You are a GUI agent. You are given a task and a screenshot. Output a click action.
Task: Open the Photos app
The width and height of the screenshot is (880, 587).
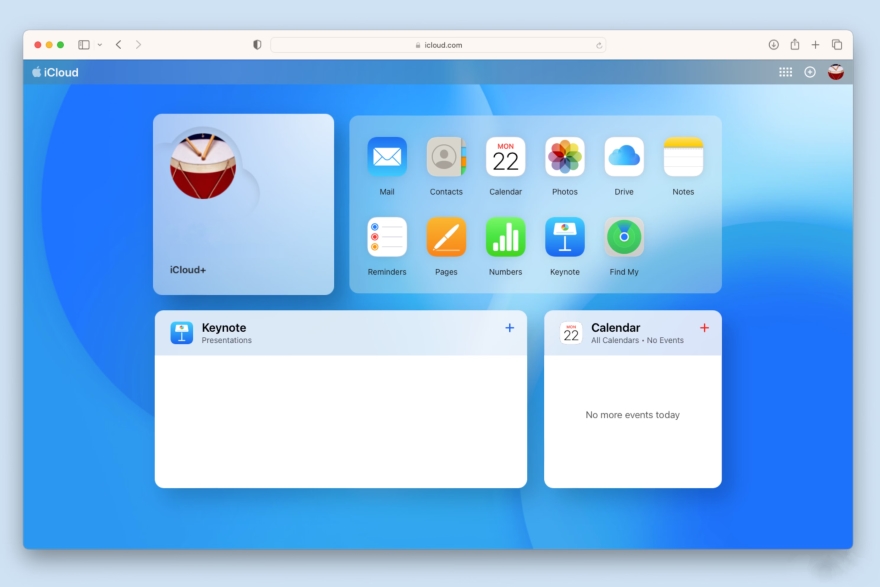point(564,157)
